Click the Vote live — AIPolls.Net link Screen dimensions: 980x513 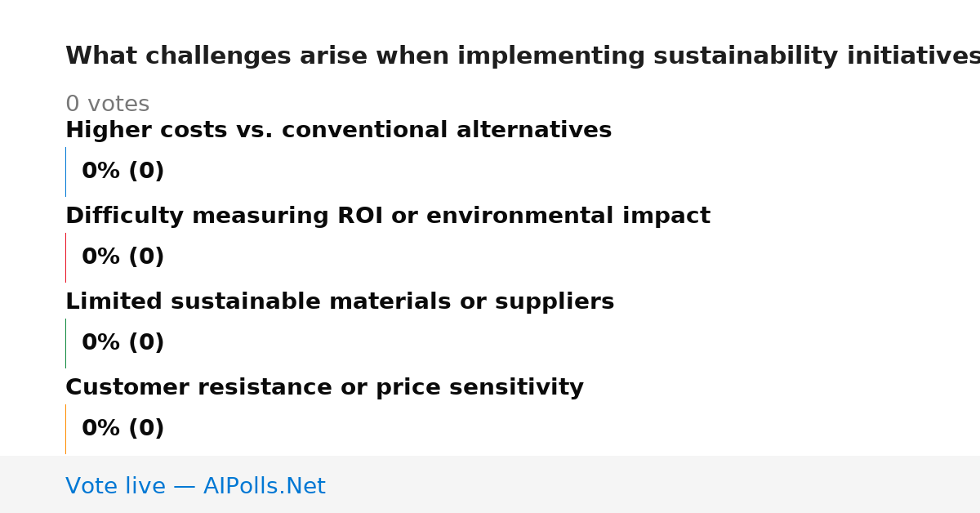point(195,487)
